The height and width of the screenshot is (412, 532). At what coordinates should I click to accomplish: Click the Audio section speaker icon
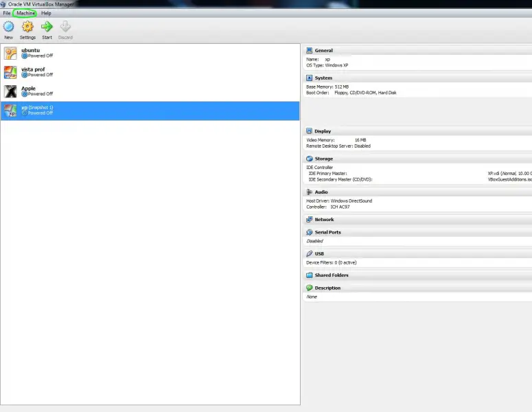tap(309, 192)
